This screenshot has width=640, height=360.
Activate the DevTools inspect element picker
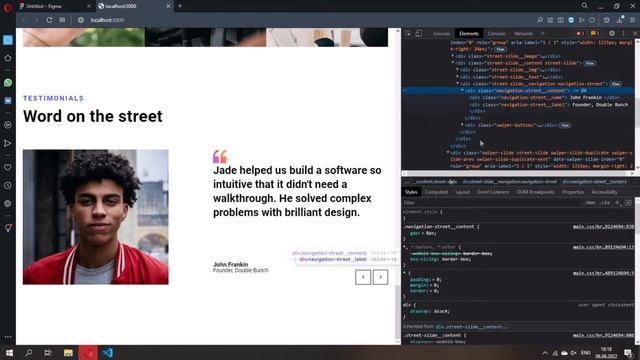[408, 33]
